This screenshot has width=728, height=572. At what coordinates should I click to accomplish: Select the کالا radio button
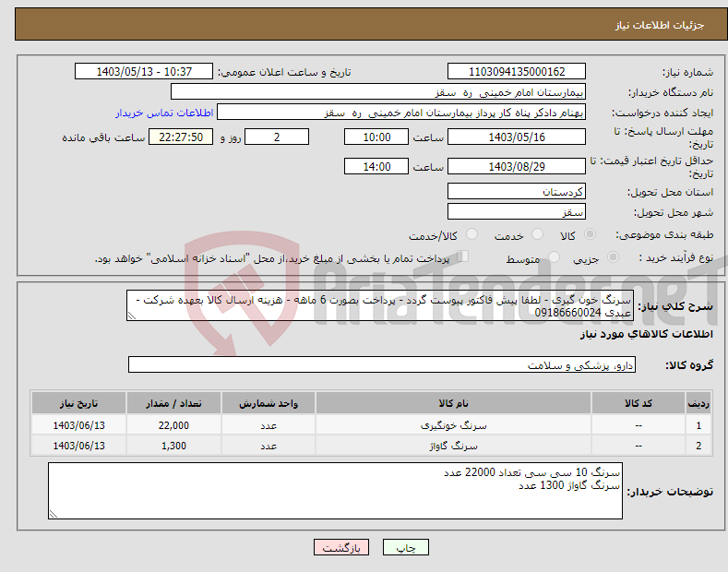coord(590,234)
